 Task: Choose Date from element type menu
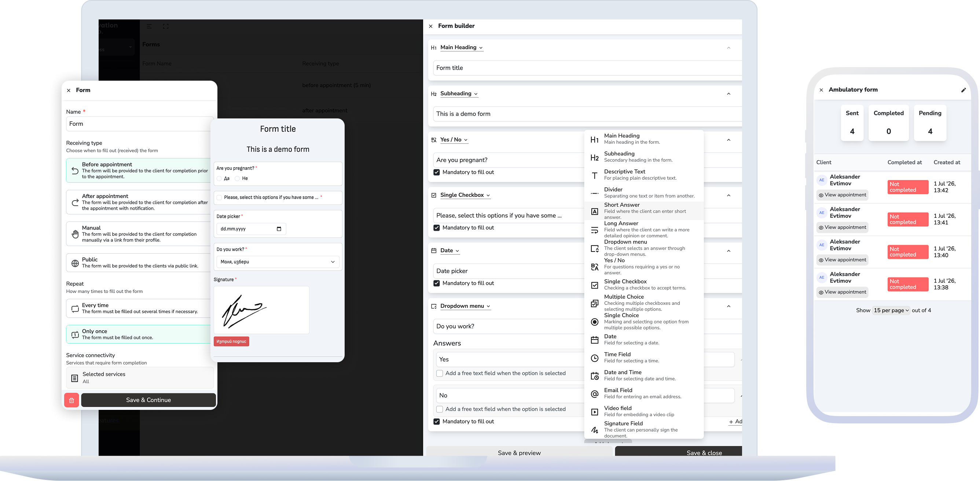click(644, 339)
